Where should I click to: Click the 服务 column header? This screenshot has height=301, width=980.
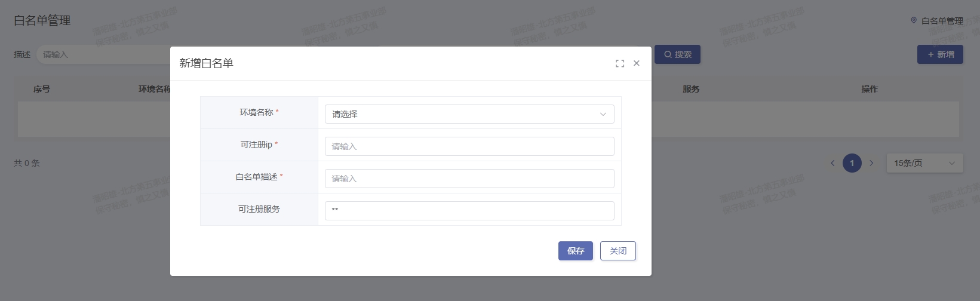click(691, 89)
